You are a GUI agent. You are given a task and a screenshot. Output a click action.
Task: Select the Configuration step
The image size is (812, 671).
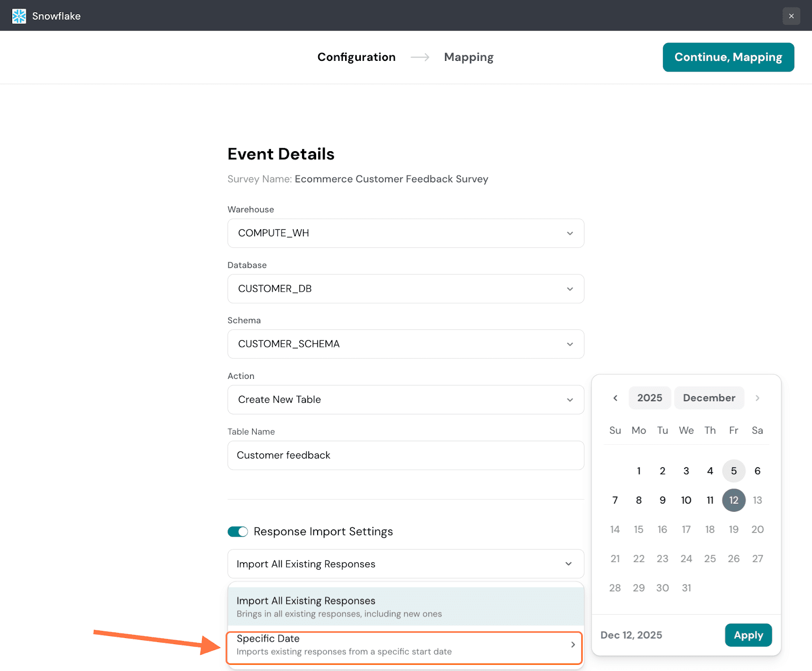(356, 57)
